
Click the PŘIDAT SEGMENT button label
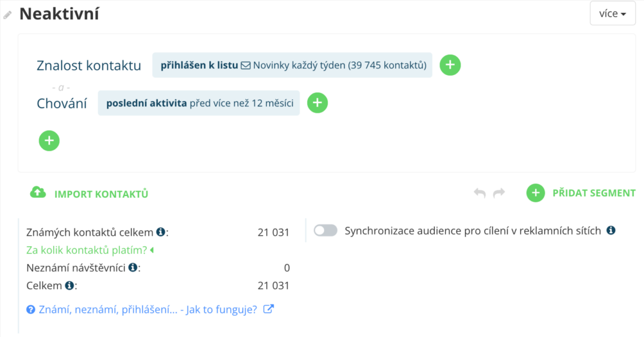[x=594, y=193]
